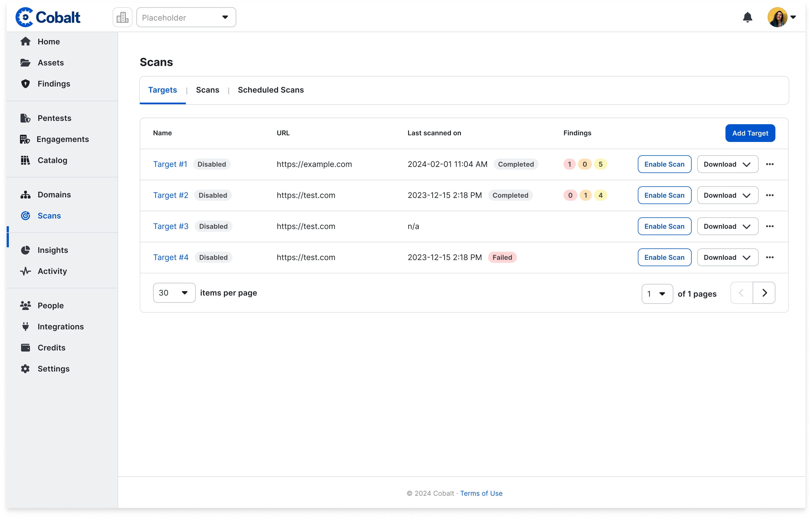Click the https://example.com URL cell
Image resolution: width=812 pixels, height=519 pixels.
pyautogui.click(x=314, y=164)
